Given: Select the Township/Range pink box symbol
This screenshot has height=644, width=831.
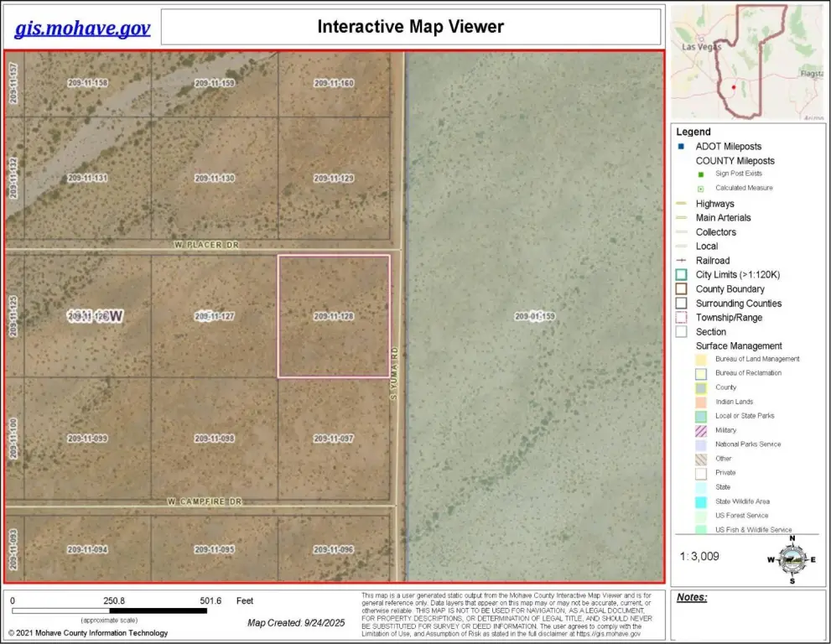Looking at the screenshot, I should pyautogui.click(x=681, y=318).
